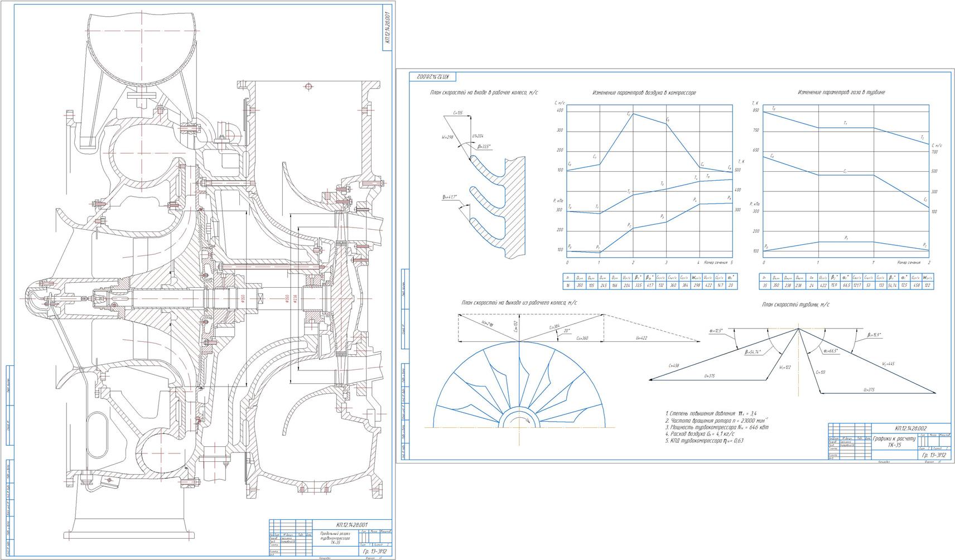Click the angle label 'β=33,5°' on the inlet plan
955x560 pixels.
483,147
